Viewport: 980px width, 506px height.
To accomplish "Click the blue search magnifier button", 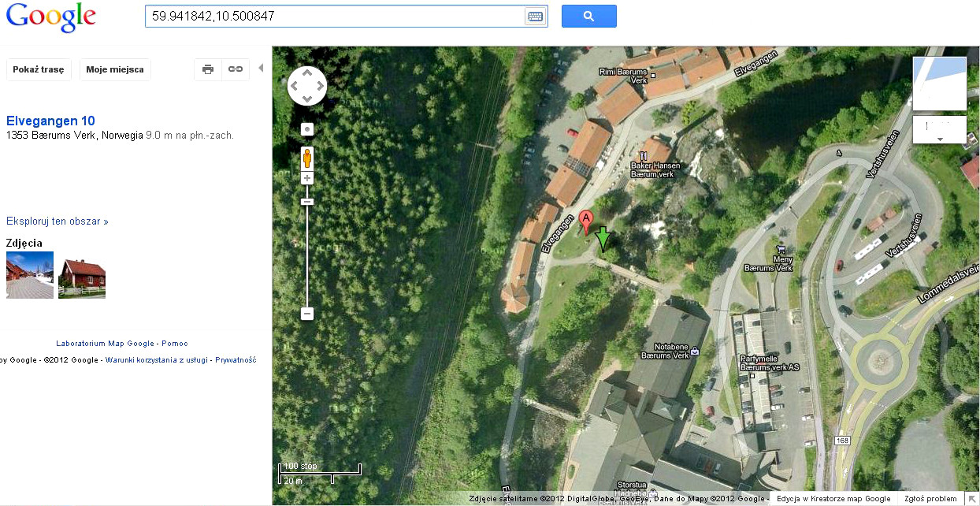I will (588, 17).
